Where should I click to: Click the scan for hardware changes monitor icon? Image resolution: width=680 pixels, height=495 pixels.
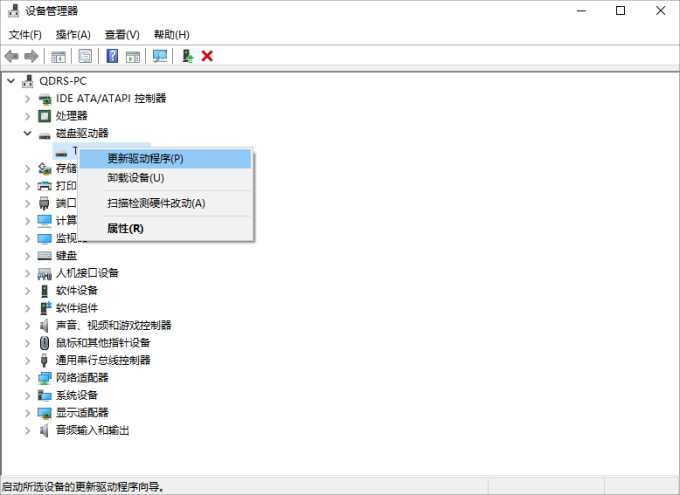[160, 56]
